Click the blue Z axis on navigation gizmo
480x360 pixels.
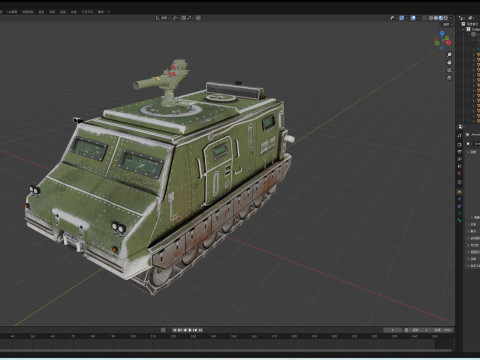[x=442, y=33]
